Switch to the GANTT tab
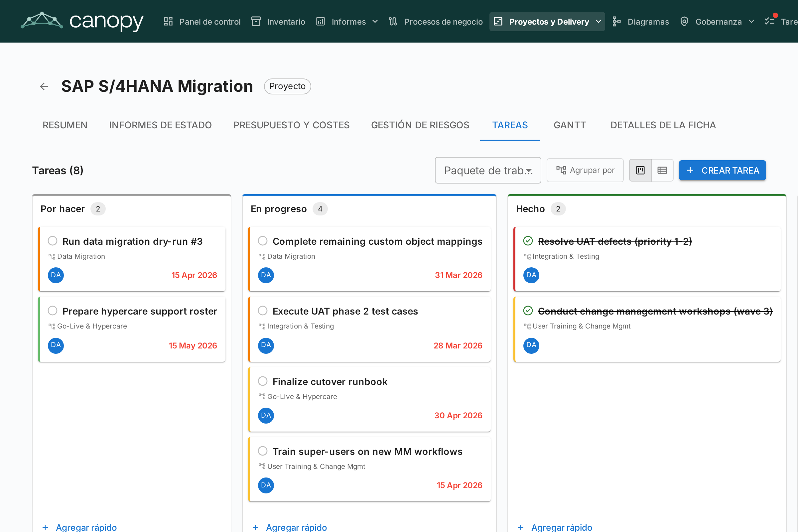This screenshot has width=798, height=532. (x=570, y=125)
